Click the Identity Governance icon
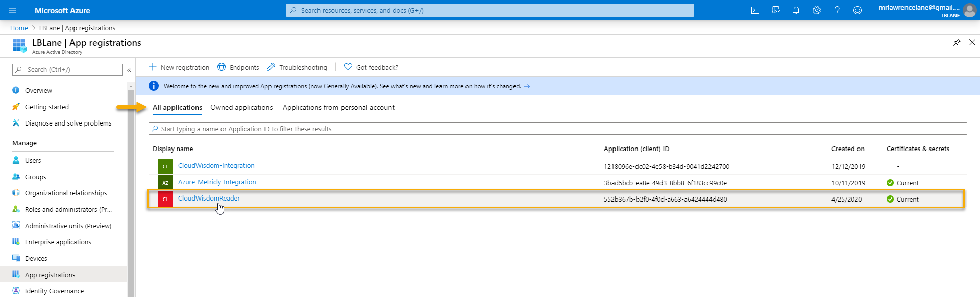Viewport: 980px width, 297px height. point(16,291)
